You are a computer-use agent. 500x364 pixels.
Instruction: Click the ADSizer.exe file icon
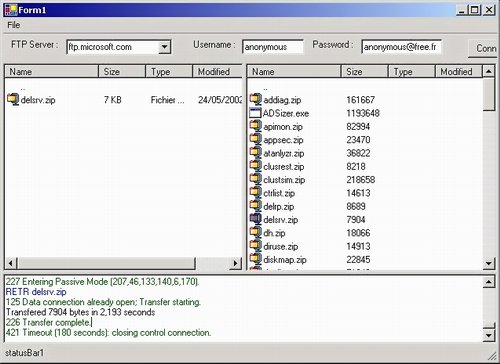coord(255,113)
